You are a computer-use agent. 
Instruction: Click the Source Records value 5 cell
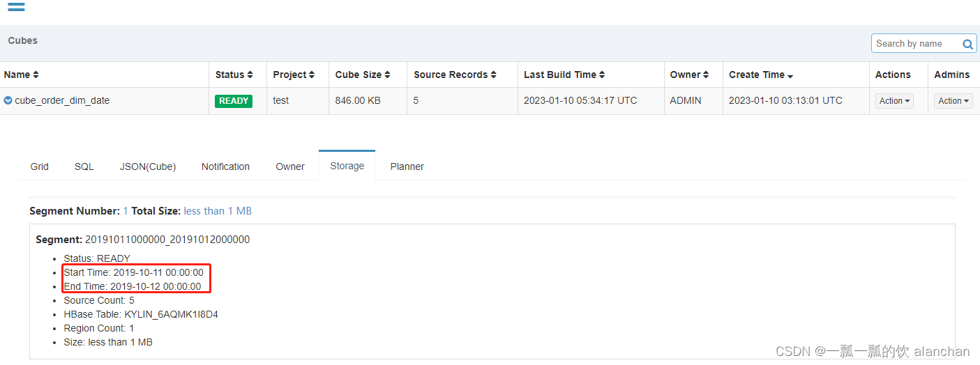click(x=416, y=100)
